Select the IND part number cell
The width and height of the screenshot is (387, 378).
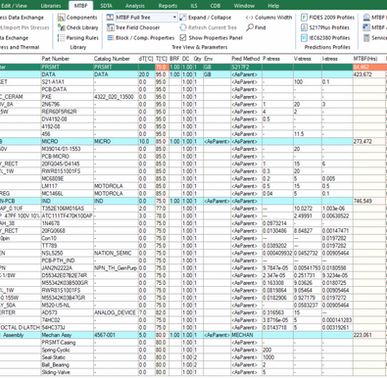pos(67,201)
